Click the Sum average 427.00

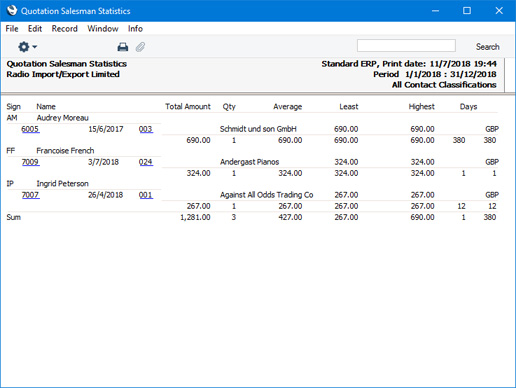tap(290, 217)
